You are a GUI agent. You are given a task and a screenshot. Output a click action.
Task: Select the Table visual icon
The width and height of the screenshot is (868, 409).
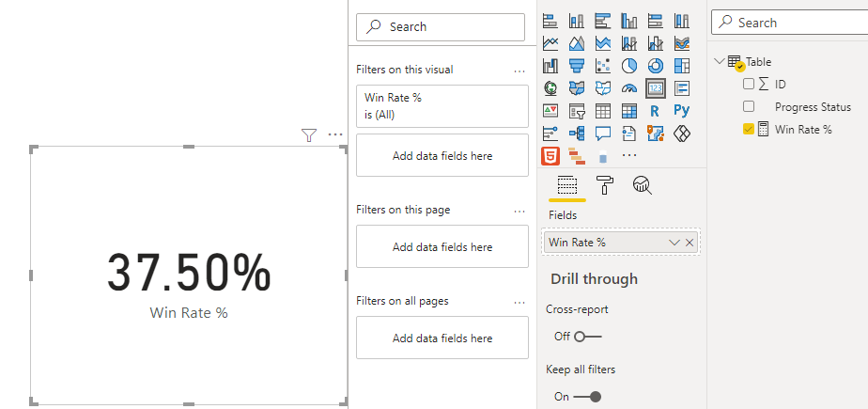click(603, 111)
